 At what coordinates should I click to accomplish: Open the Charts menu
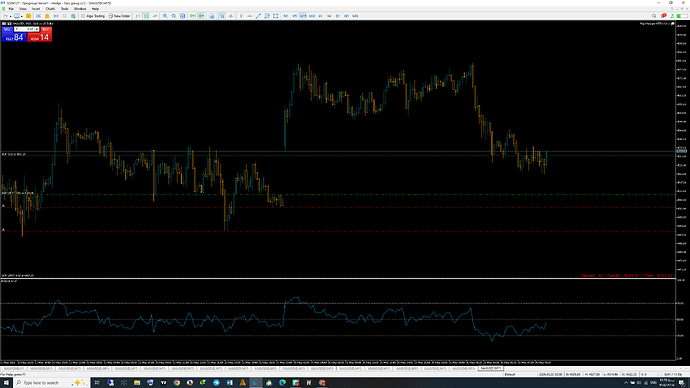pyautogui.click(x=50, y=9)
